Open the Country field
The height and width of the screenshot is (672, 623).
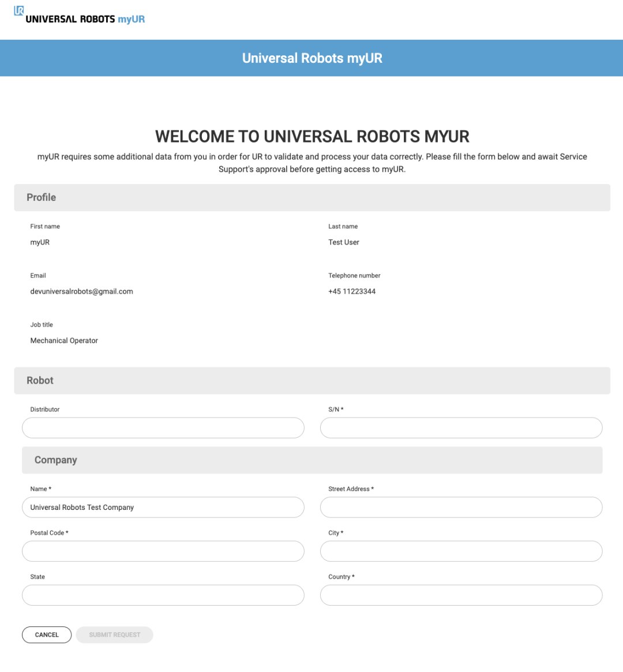point(461,595)
